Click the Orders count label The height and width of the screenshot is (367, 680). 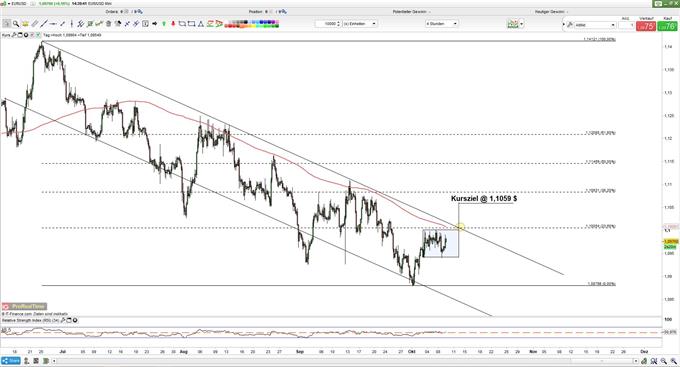click(124, 12)
